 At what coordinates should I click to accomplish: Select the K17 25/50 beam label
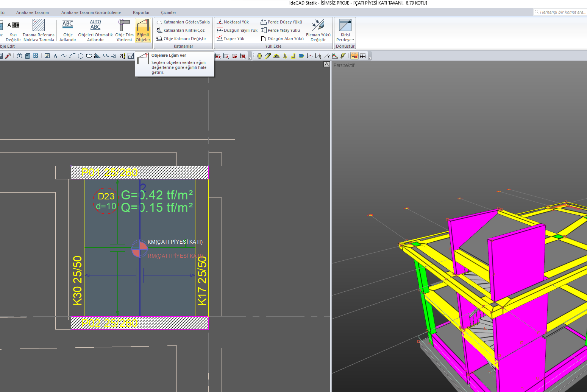click(x=202, y=280)
